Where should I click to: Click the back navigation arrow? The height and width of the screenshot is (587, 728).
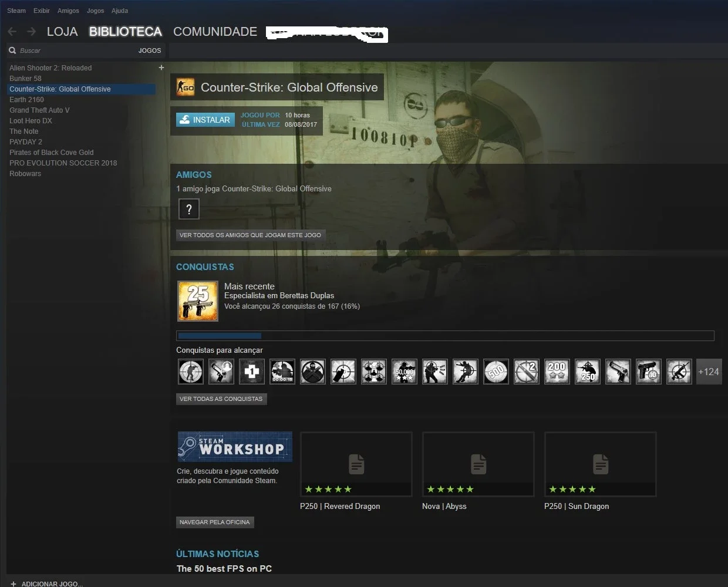[x=12, y=32]
